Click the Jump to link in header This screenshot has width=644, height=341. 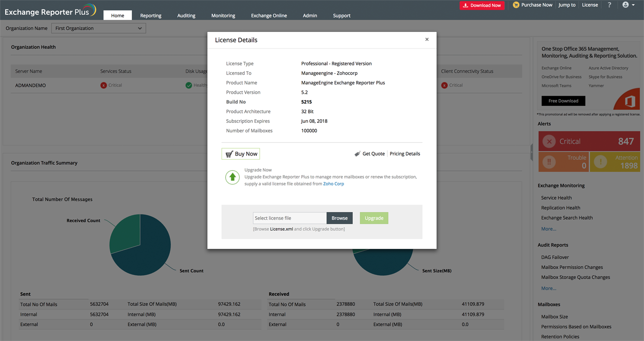[567, 5]
